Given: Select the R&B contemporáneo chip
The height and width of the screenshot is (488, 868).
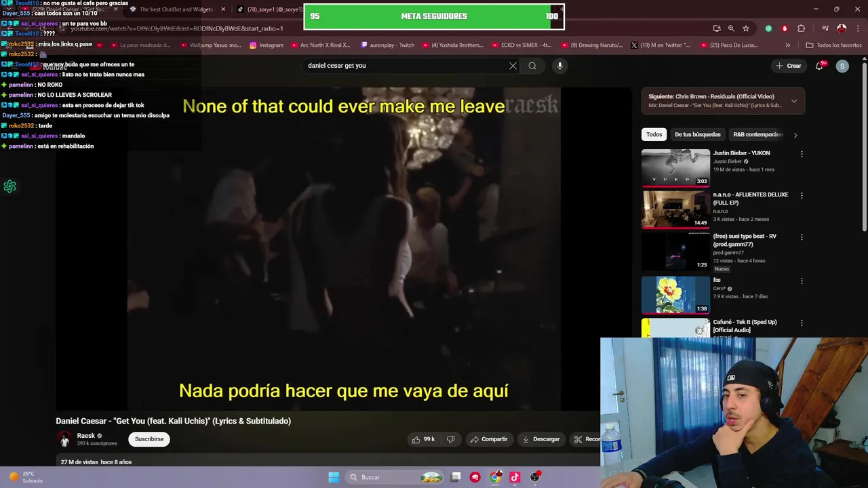Looking at the screenshot, I should click(x=757, y=134).
